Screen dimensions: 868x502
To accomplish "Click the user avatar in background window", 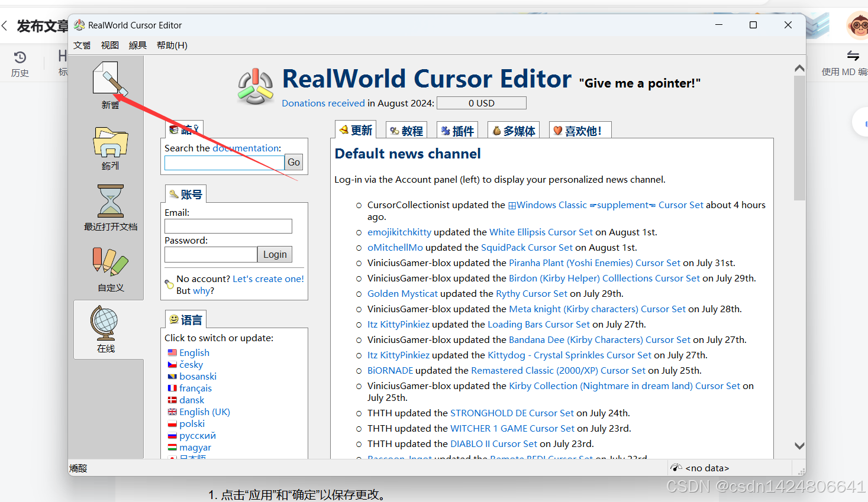I will [x=858, y=25].
